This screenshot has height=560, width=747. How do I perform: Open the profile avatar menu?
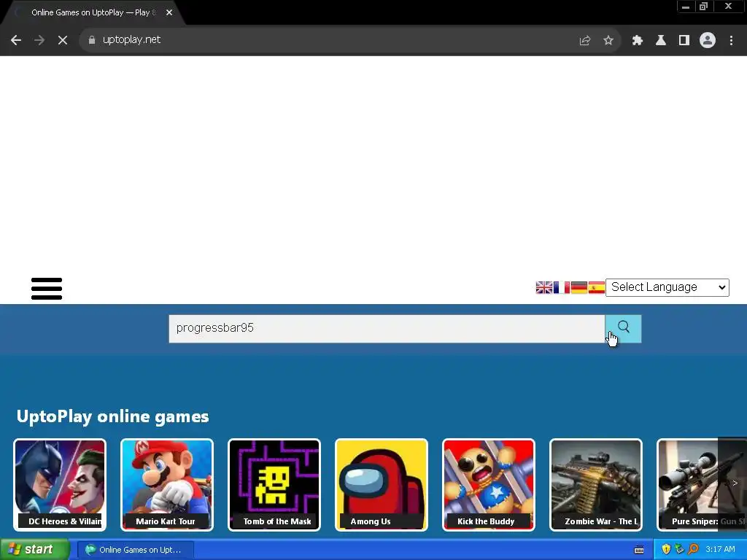(708, 40)
